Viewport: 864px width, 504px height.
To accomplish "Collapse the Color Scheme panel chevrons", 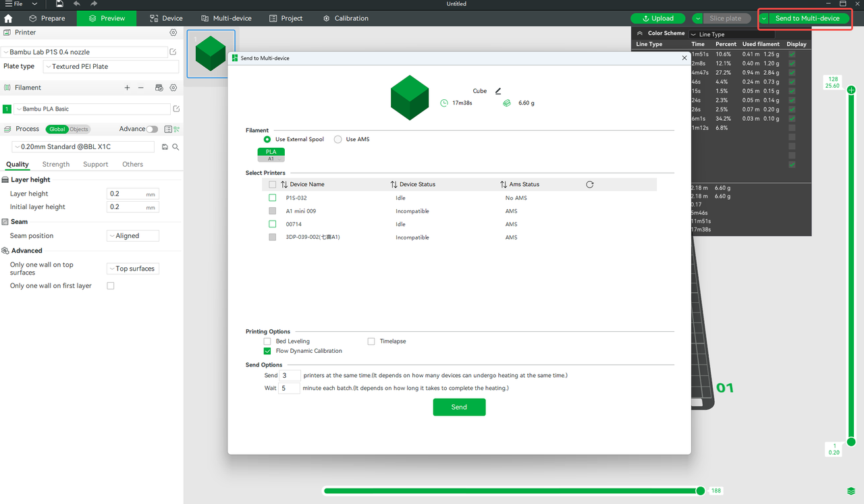I will click(640, 33).
